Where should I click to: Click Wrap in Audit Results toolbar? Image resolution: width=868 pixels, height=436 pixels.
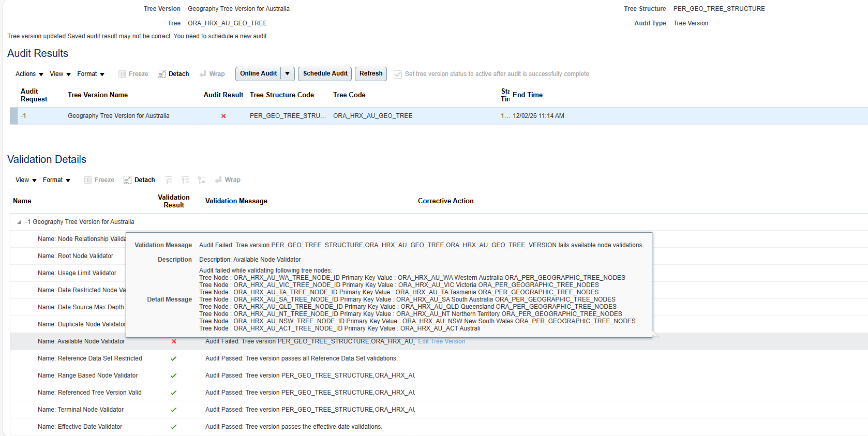click(212, 74)
